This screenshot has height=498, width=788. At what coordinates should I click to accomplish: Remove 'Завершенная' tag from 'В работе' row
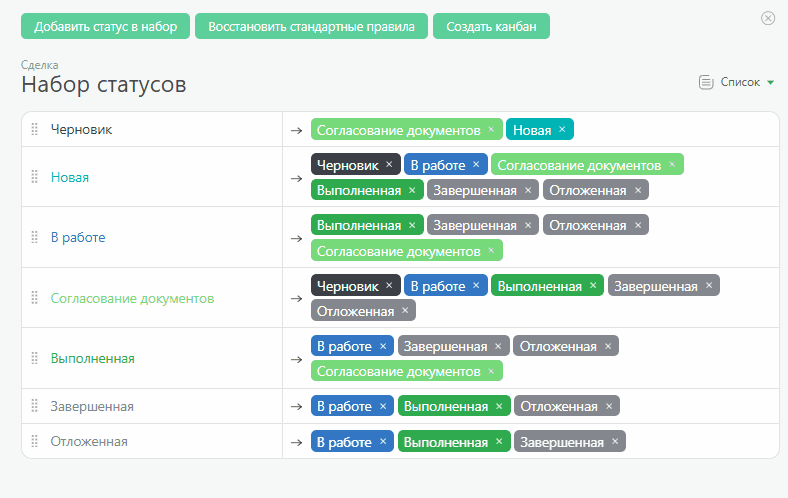[528, 225]
